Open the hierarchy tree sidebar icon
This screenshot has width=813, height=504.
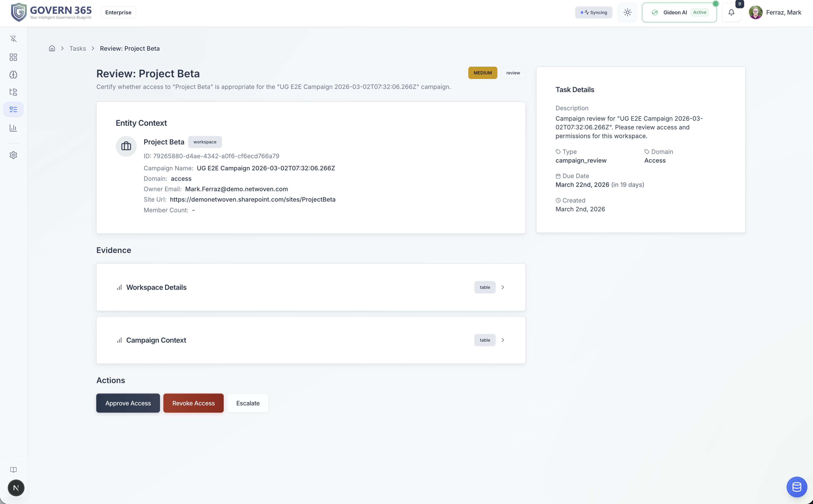pos(13,92)
